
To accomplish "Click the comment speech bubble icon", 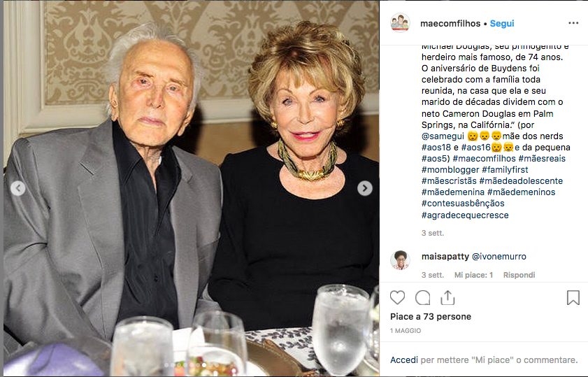I will tap(422, 298).
